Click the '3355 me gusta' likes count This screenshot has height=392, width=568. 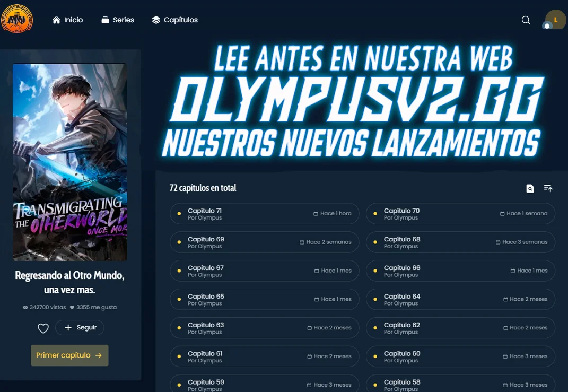(93, 307)
